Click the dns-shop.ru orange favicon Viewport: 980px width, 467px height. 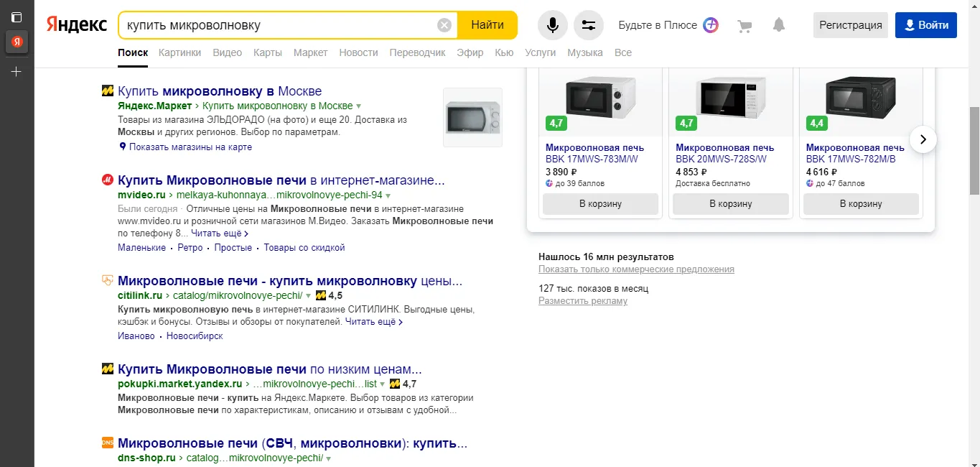[108, 443]
